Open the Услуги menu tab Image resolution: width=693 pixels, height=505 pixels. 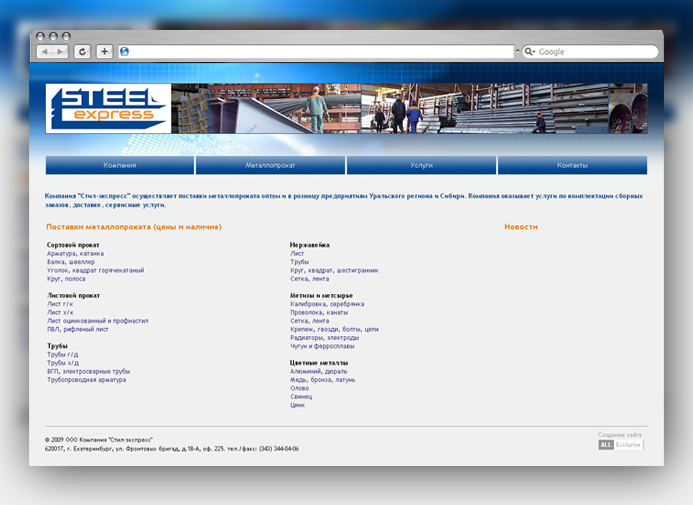pos(421,165)
